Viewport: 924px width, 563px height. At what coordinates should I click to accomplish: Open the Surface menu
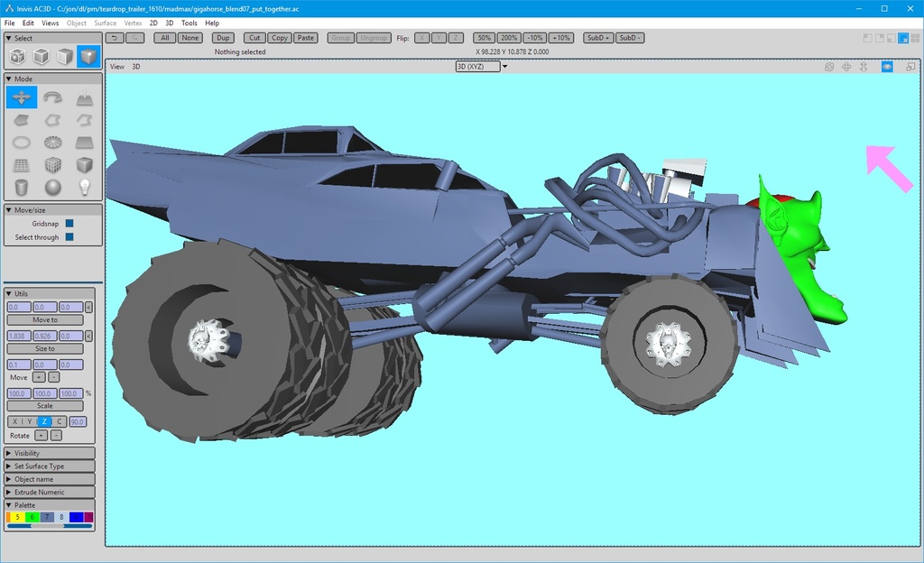point(105,23)
